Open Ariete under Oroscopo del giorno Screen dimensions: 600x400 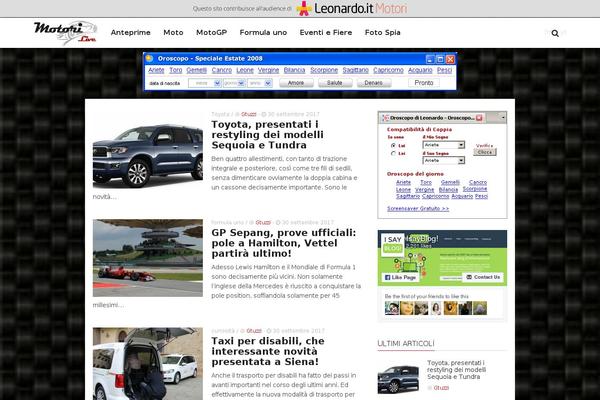coord(403,182)
